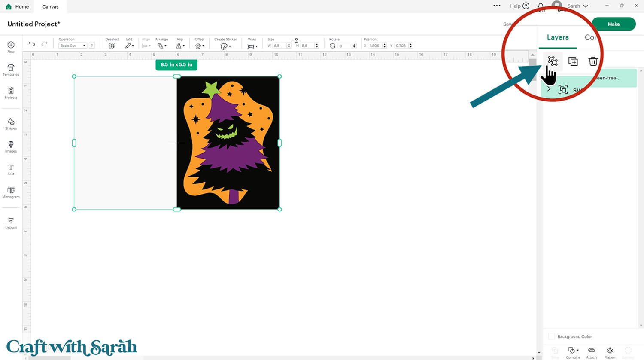
Task: Click the group layer icon in layer row
Action: (563, 89)
